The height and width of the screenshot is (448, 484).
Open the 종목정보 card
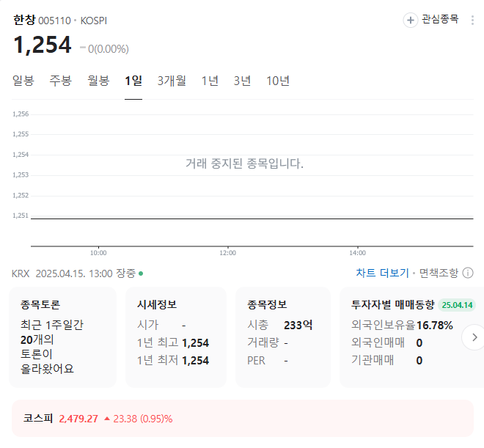283,337
